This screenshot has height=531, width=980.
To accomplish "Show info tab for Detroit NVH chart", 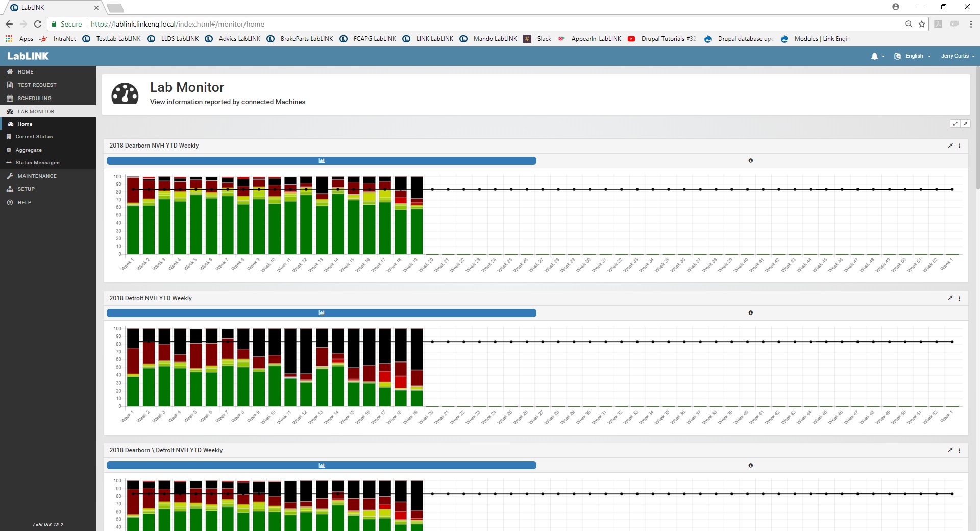I will click(750, 313).
